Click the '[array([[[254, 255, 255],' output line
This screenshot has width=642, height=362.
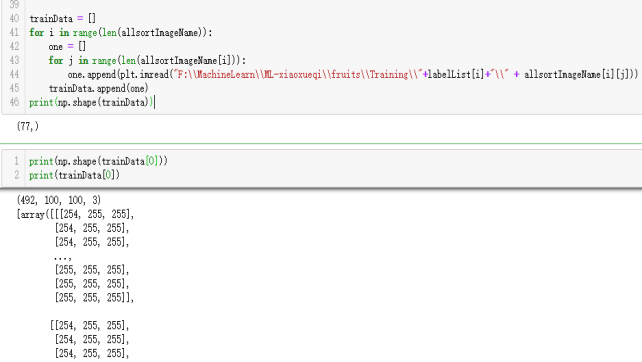click(x=75, y=214)
